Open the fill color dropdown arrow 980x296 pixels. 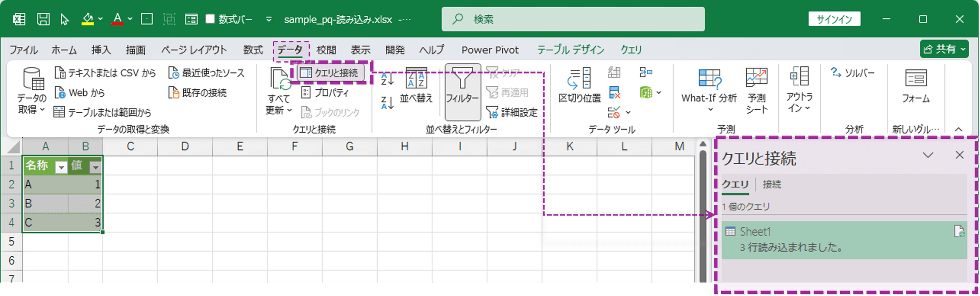100,19
